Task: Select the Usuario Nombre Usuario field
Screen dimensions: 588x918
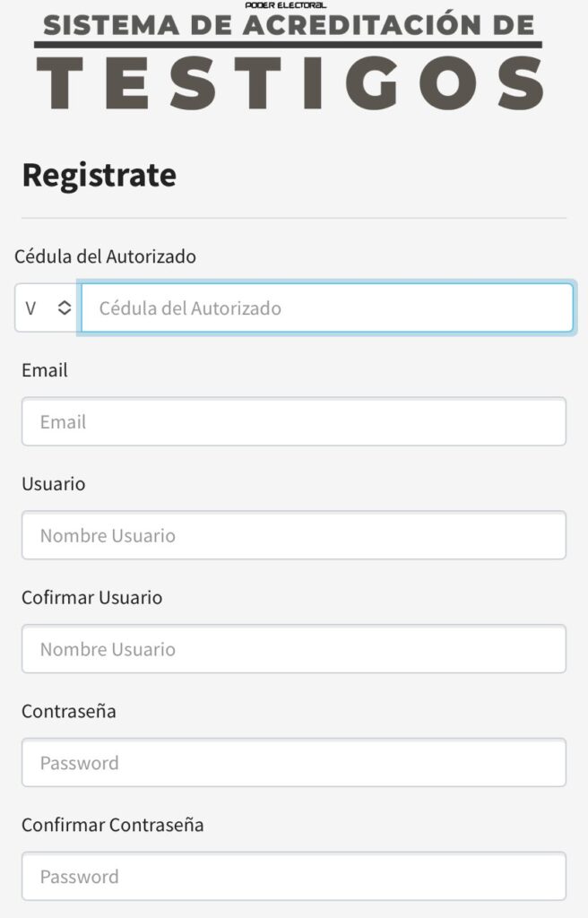Action: coord(294,535)
